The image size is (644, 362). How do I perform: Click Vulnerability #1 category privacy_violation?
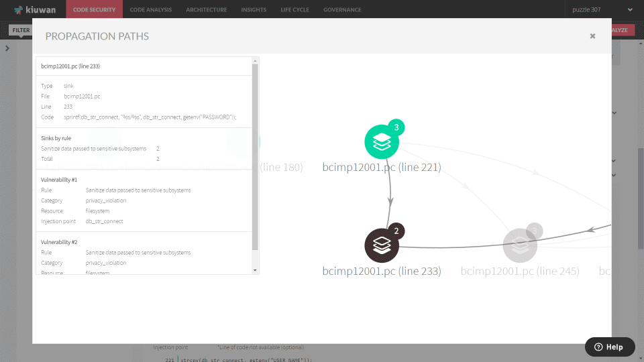point(106,200)
